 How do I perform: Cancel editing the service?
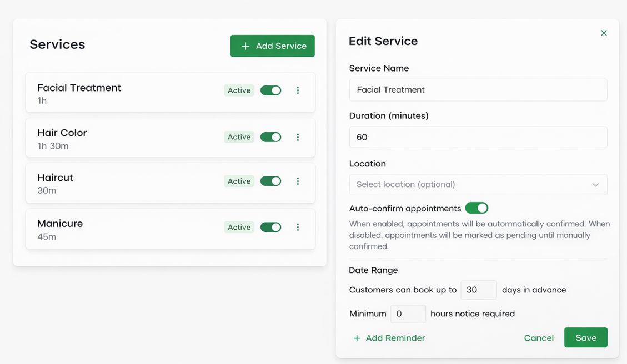pos(539,337)
